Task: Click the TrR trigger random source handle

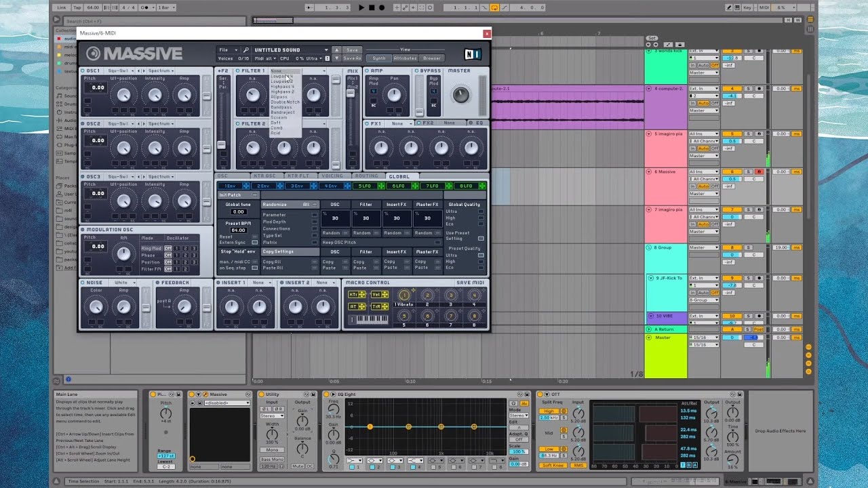Action: (384, 307)
